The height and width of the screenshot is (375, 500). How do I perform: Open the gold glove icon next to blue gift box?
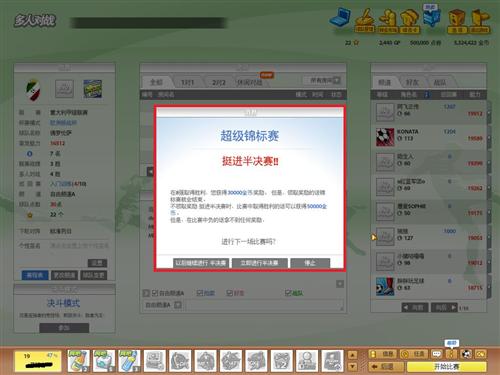pos(410,21)
